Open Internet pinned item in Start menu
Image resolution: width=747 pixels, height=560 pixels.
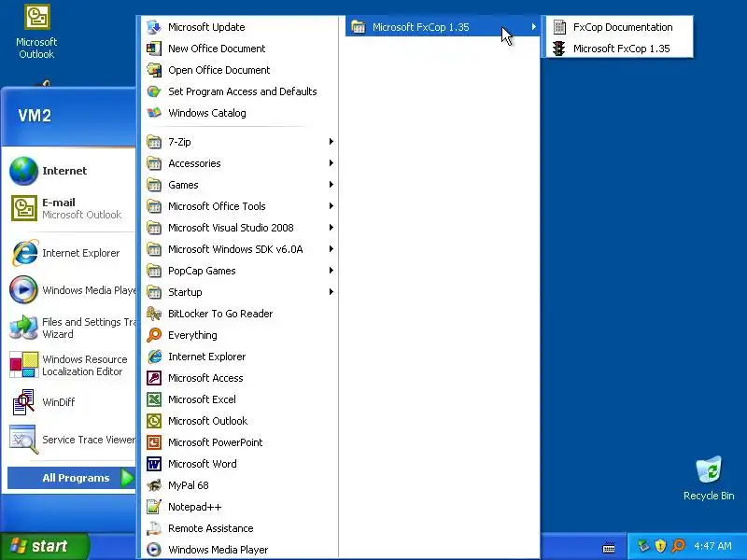(x=69, y=171)
